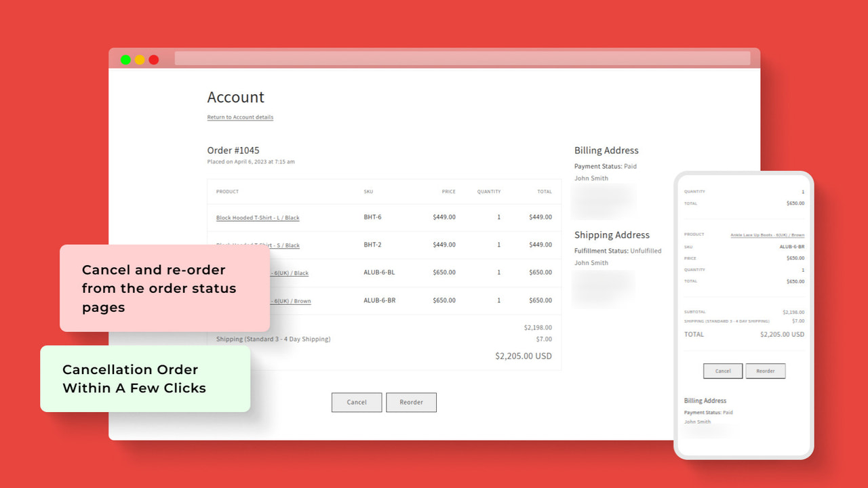Screen dimensions: 868x488
Task: Click the red browser traffic light button
Action: coord(154,59)
